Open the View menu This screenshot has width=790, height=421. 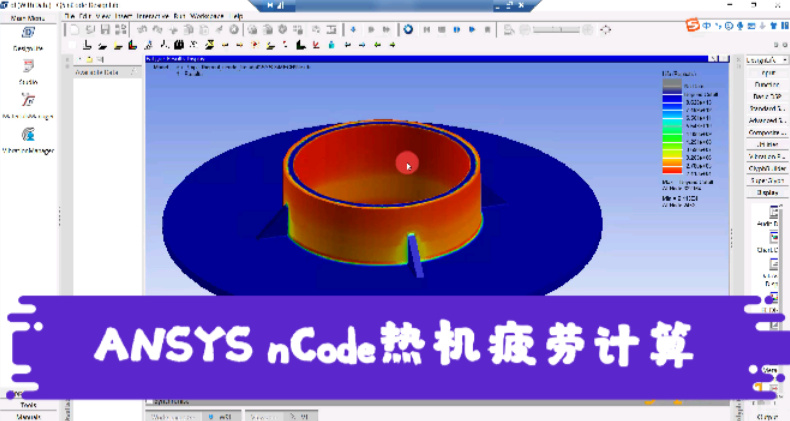click(103, 16)
